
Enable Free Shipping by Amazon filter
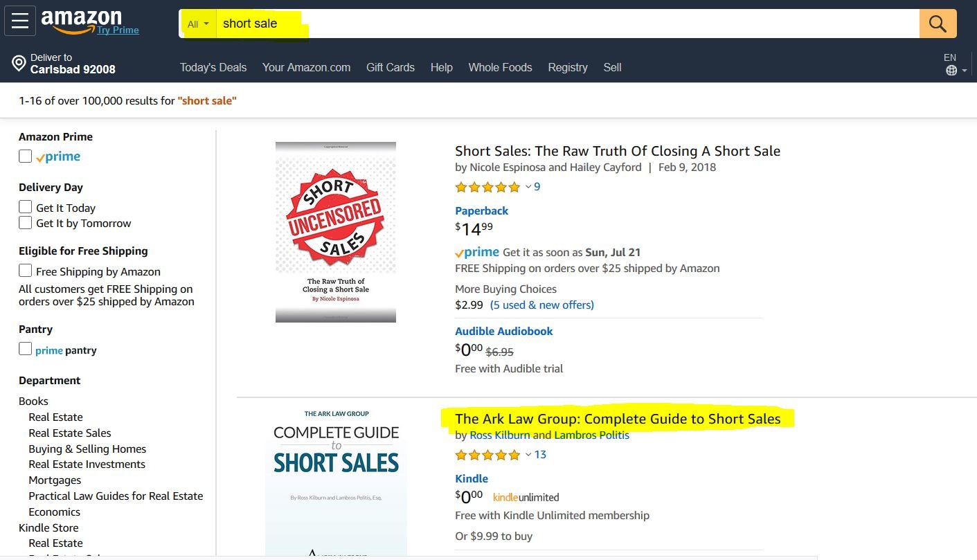coord(25,270)
